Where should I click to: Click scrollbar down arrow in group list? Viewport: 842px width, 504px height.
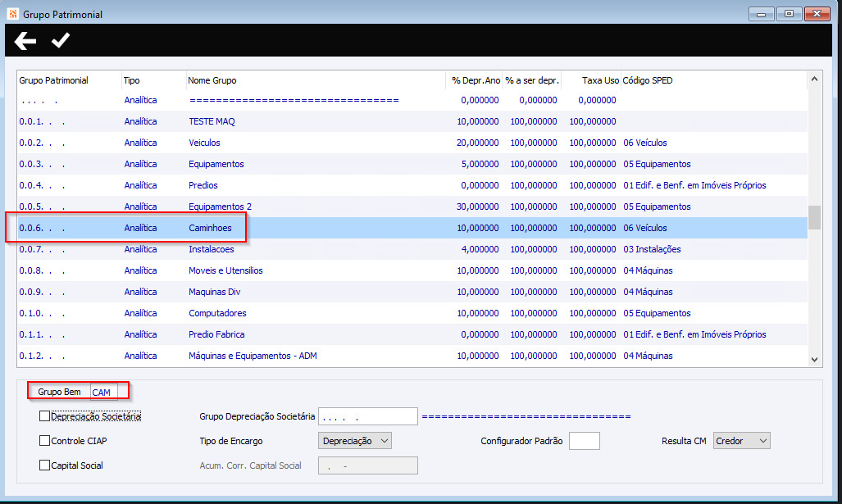[x=815, y=360]
